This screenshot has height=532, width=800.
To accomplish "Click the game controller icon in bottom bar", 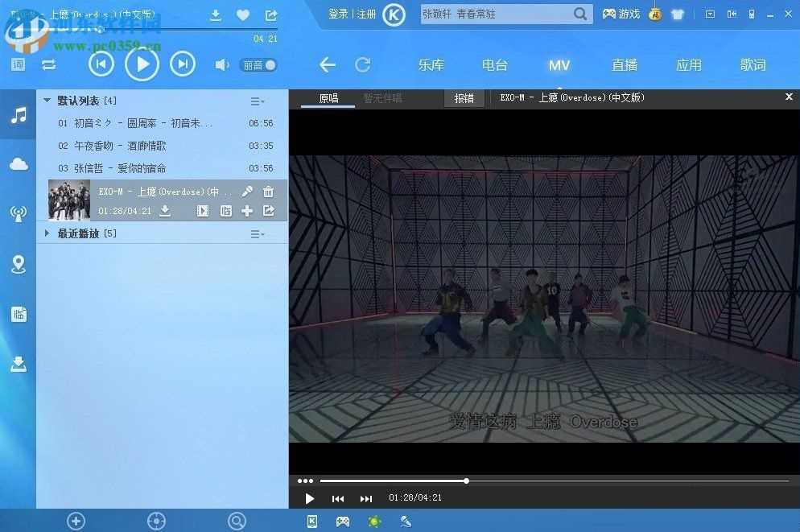I will pyautogui.click(x=343, y=522).
